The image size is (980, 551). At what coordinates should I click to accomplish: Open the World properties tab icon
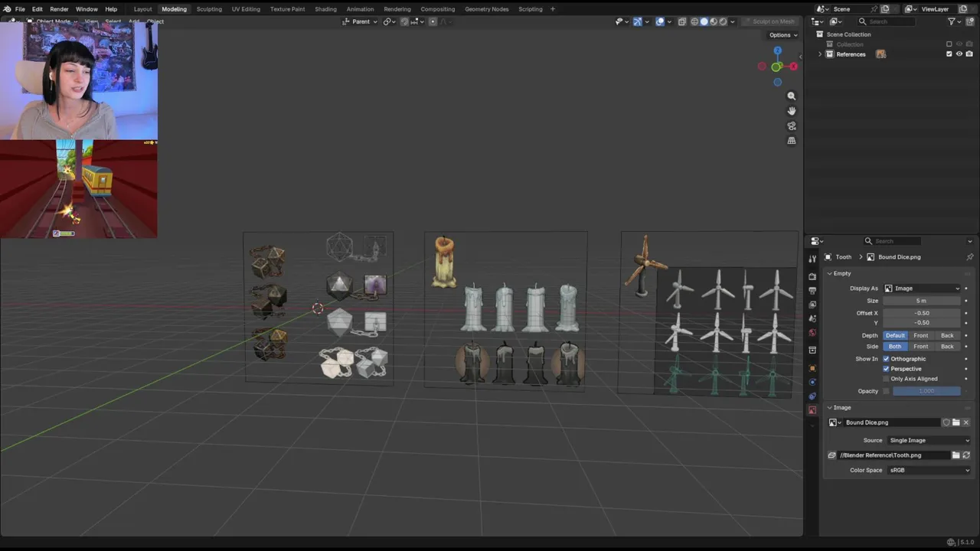pos(812,332)
